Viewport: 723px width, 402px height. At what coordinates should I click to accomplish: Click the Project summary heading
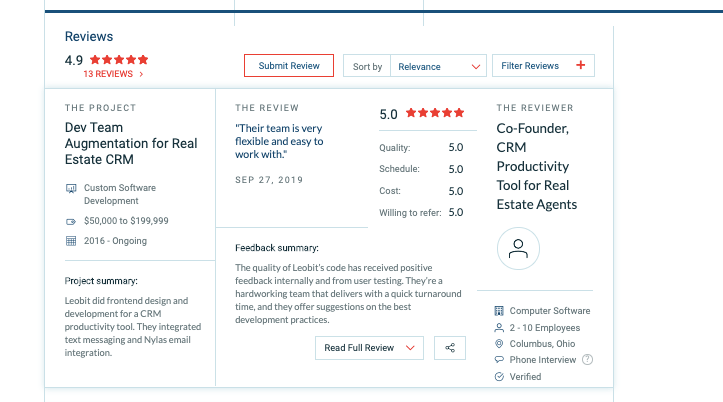click(x=101, y=281)
